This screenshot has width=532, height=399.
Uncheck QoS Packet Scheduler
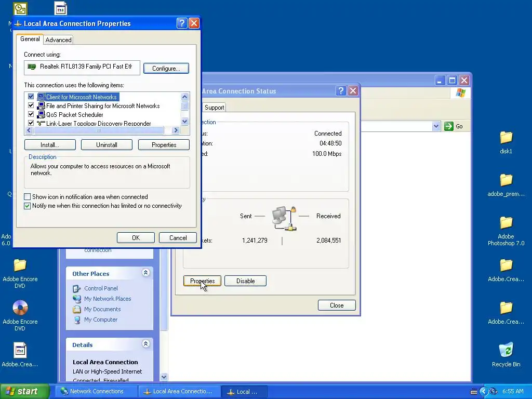[x=31, y=114]
